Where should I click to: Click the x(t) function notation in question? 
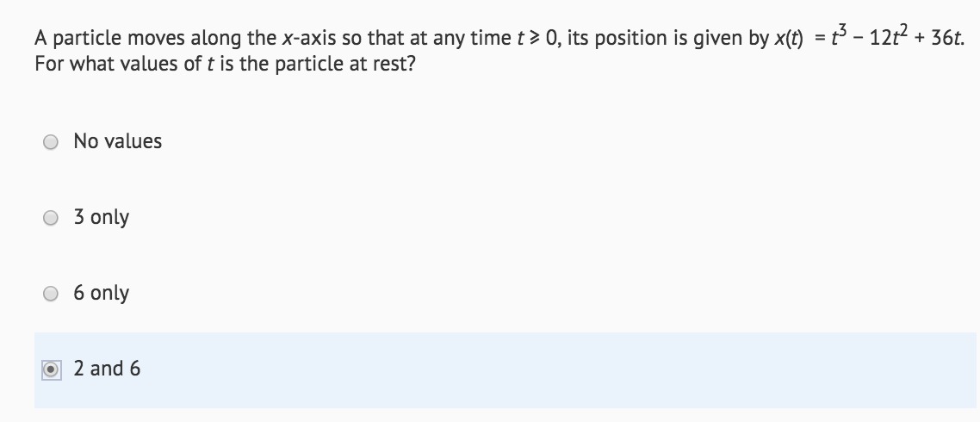pos(789,39)
